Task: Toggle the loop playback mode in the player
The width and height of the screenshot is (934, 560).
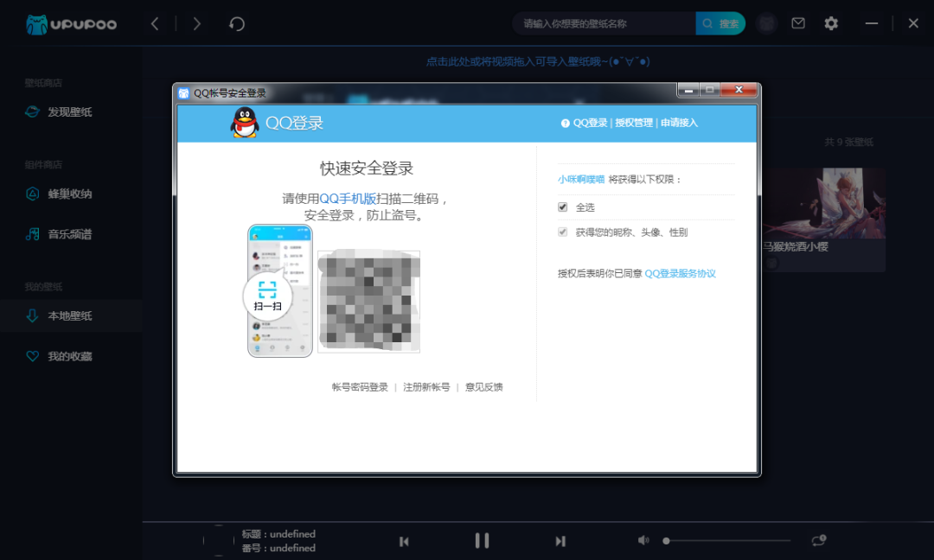Action: point(818,540)
